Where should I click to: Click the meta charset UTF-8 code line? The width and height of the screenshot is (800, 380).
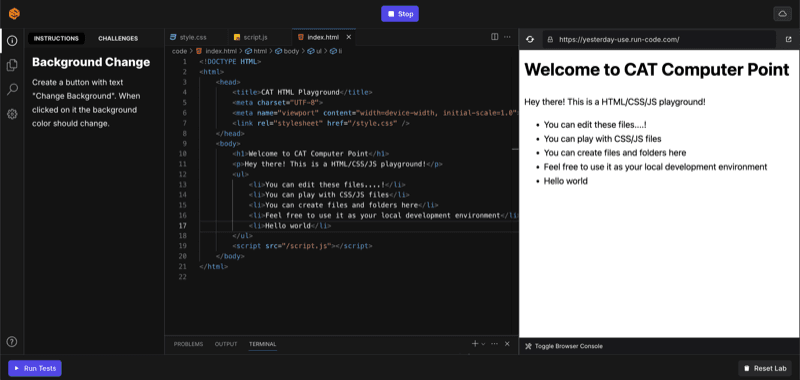(x=278, y=103)
